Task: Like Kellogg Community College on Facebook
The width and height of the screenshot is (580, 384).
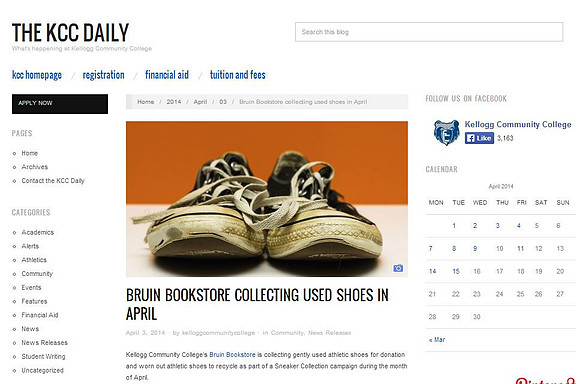Action: 479,138
